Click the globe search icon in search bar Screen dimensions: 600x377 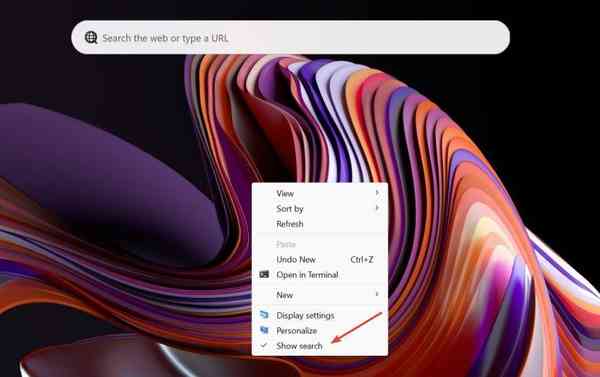coord(91,38)
